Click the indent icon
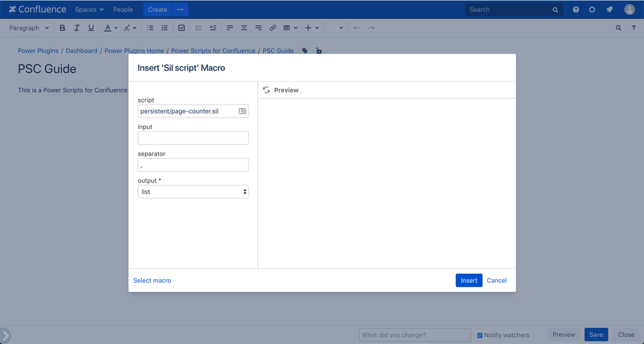Screen dimensions: 644x344 [213, 28]
